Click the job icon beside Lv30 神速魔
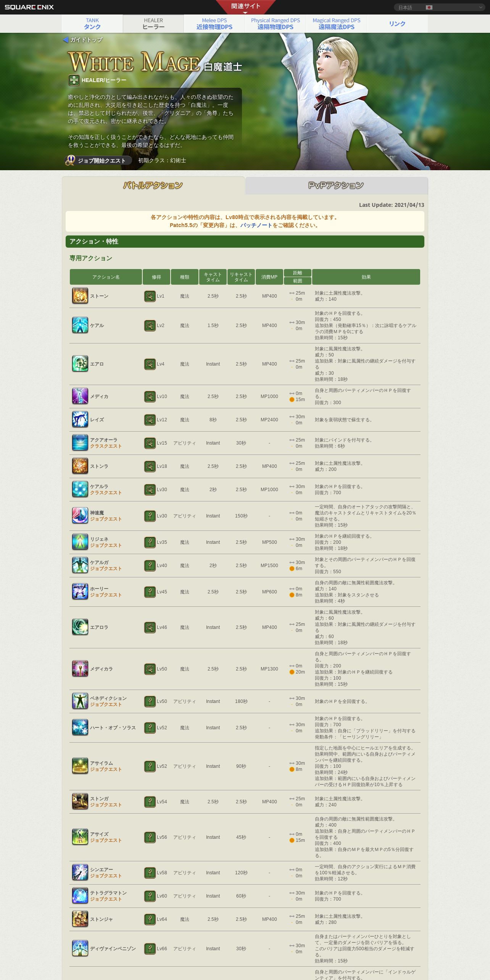The height and width of the screenshot is (980, 490). click(150, 516)
